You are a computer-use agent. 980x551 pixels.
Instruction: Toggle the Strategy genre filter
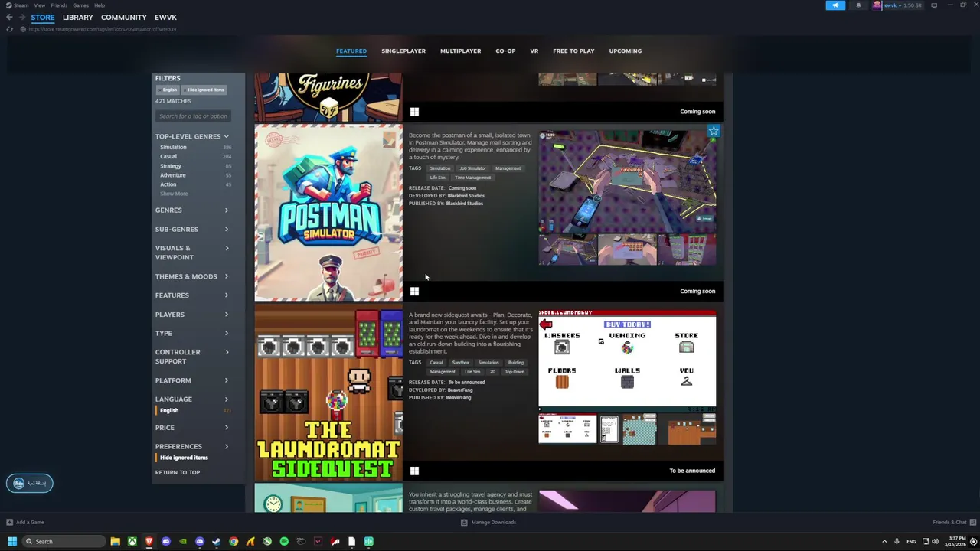(x=194, y=166)
